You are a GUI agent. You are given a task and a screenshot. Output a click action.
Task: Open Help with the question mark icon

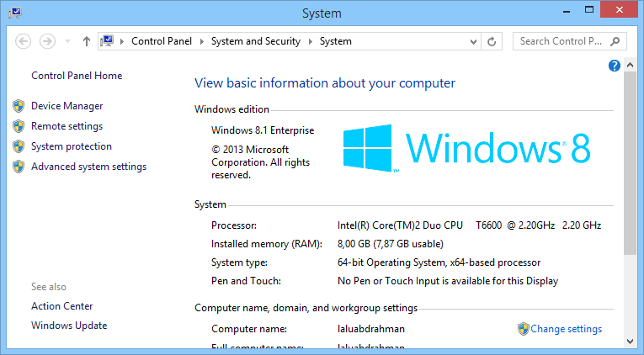click(x=614, y=66)
